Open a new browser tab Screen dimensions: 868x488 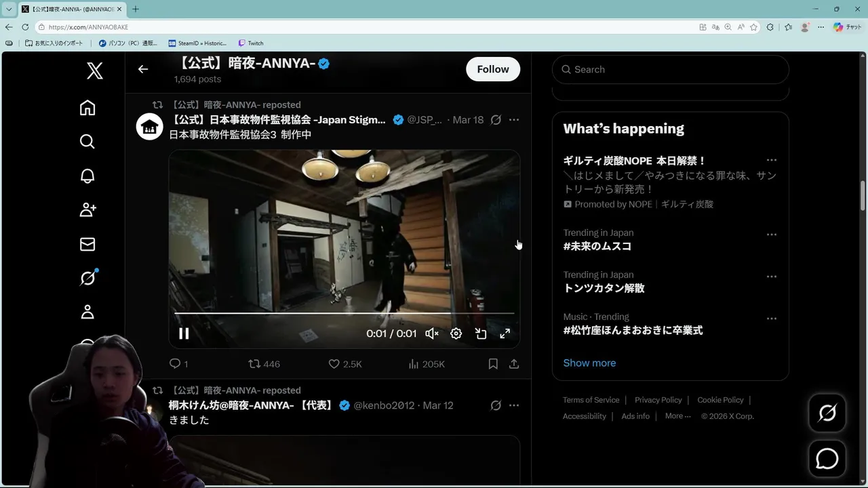pos(136,9)
